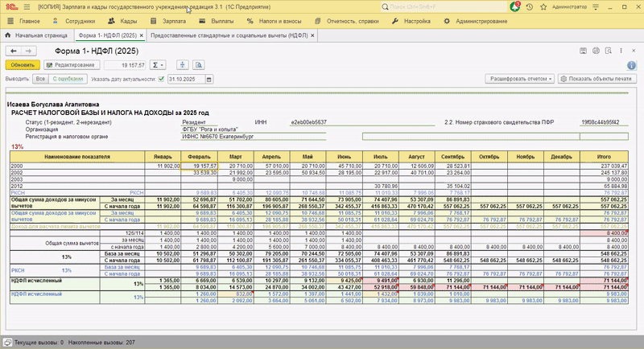Click the Сентябрь column header
Screen dimensions: 644x349
click(x=453, y=157)
